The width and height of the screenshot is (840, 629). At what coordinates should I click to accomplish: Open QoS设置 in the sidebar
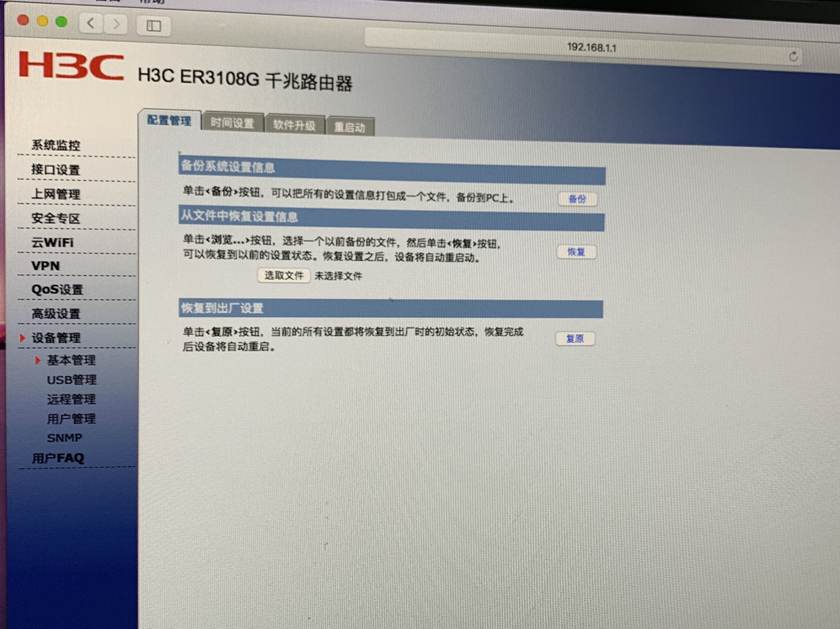click(57, 289)
